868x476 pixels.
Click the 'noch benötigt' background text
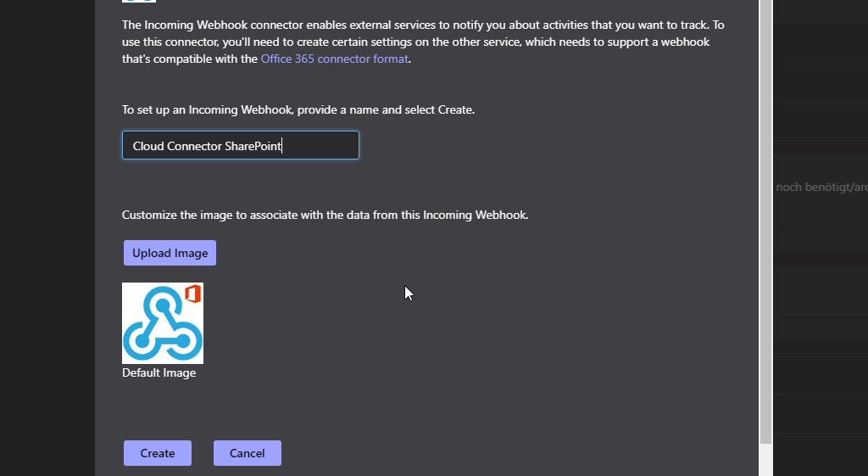(821, 187)
